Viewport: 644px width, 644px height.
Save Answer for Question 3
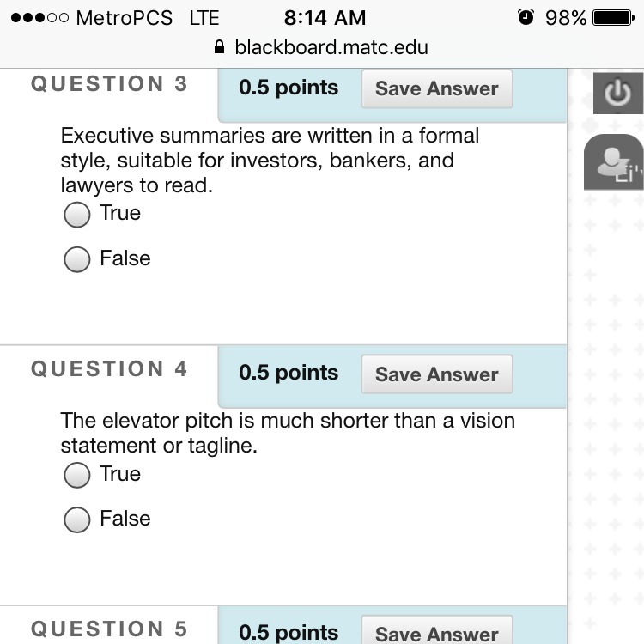click(436, 88)
